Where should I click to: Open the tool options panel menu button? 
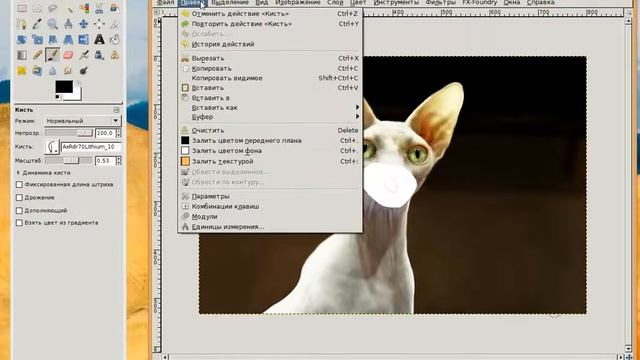click(x=117, y=110)
